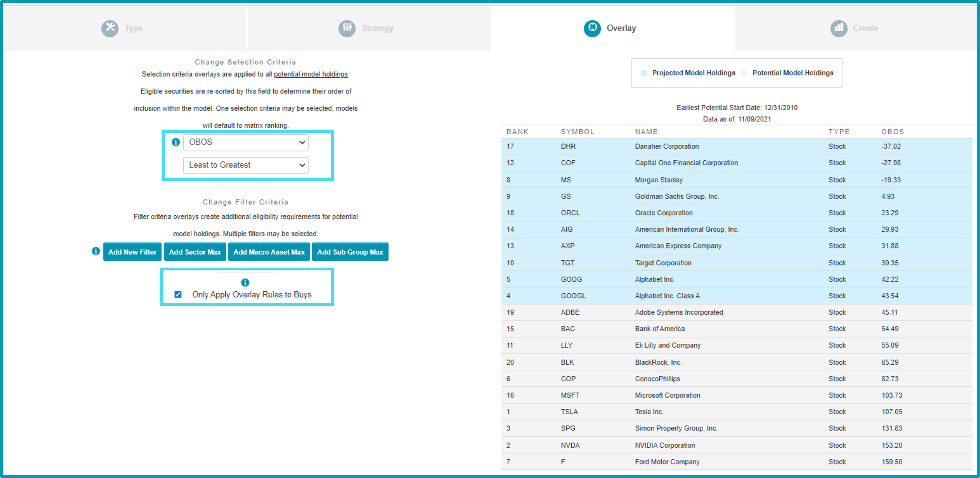This screenshot has height=478, width=980.
Task: Click the Add Sector Max button
Action: (x=195, y=252)
